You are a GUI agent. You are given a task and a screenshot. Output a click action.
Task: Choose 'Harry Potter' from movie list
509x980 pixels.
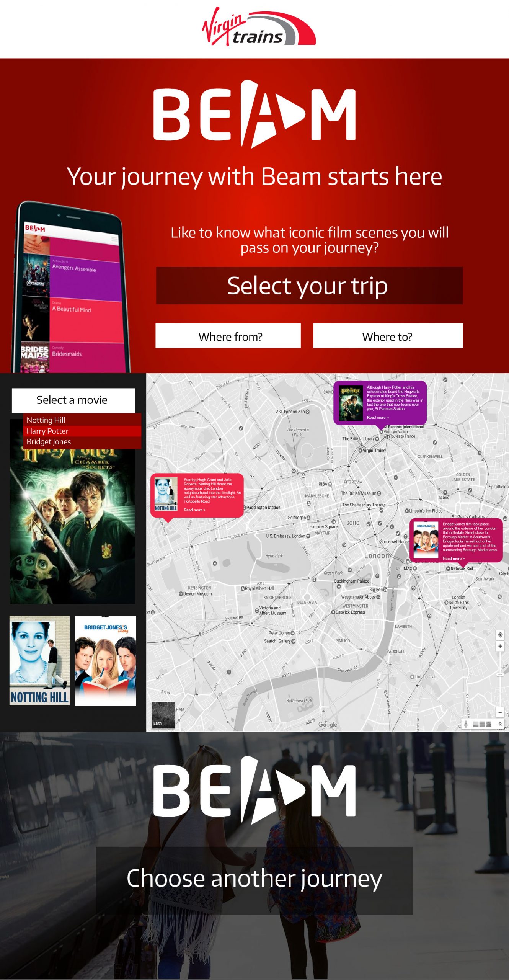[82, 431]
